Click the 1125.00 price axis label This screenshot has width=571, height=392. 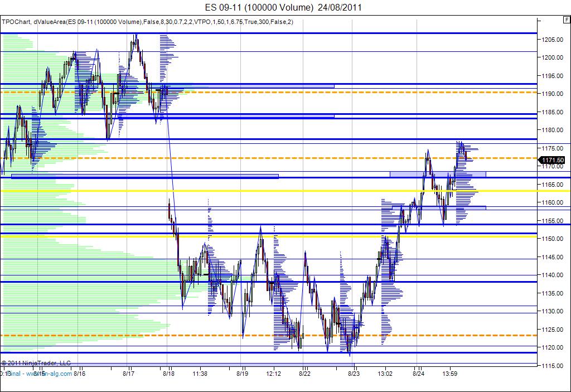(x=553, y=330)
